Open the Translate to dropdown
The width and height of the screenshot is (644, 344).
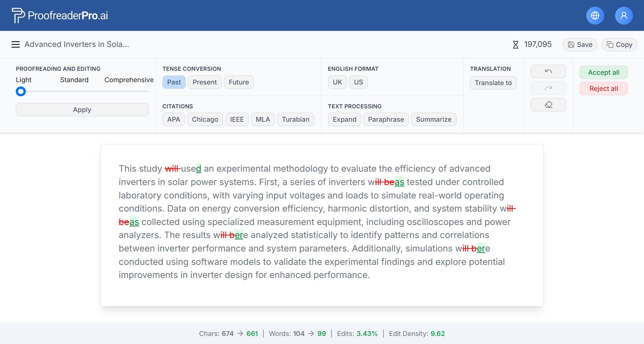(493, 83)
